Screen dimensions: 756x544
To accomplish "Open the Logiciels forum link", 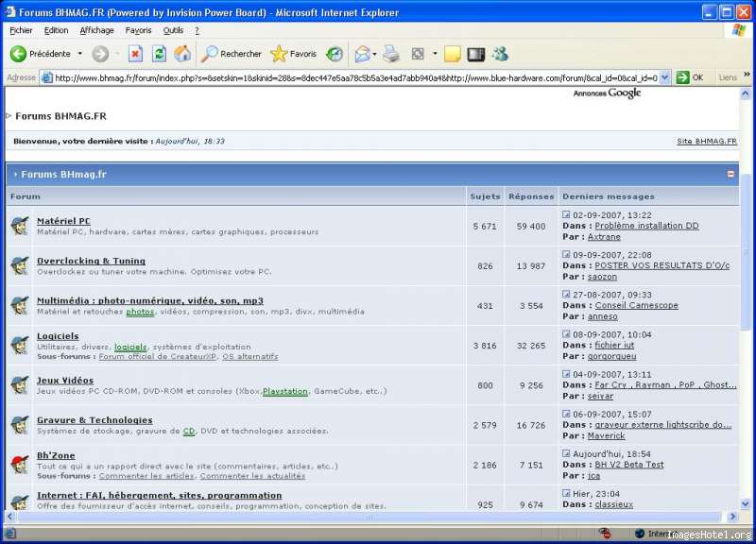I will click(x=58, y=336).
